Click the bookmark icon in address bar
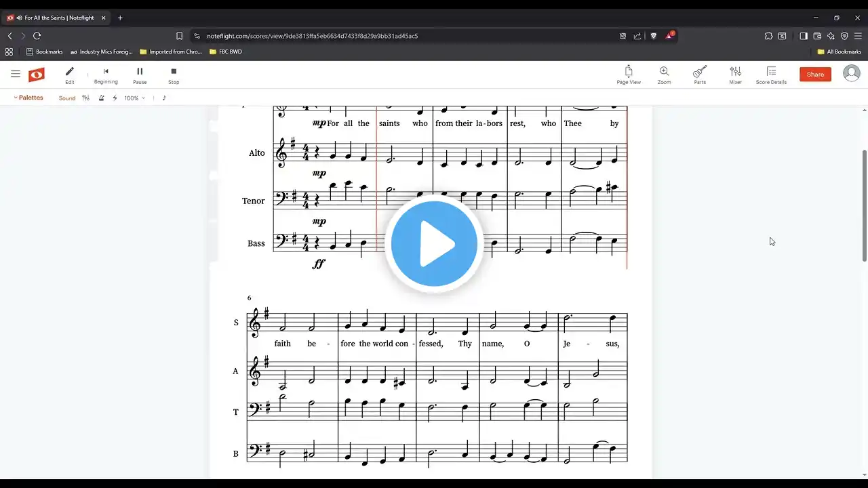 [x=180, y=36]
